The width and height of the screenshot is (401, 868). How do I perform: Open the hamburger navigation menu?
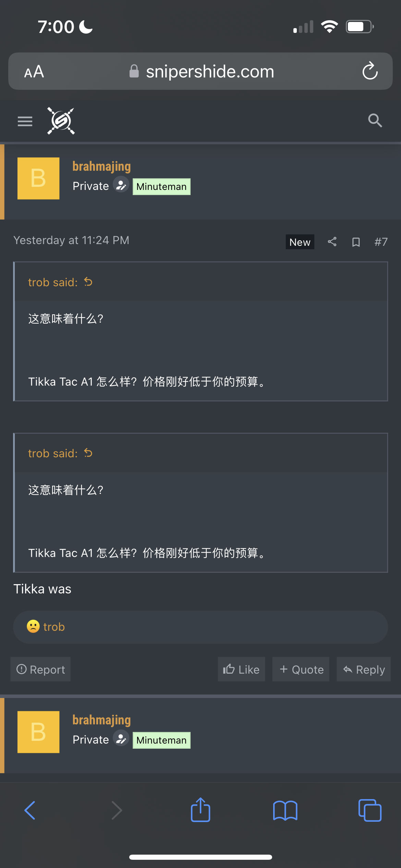tap(25, 121)
